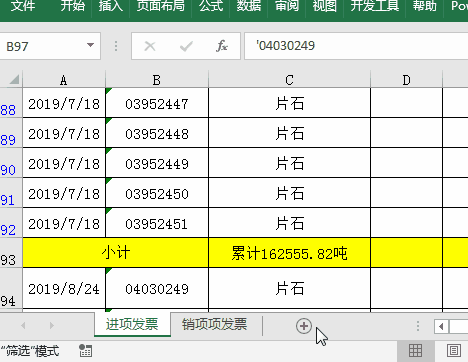Open the 审阅 ribbon tab
The image size is (468, 362).
click(x=287, y=6)
